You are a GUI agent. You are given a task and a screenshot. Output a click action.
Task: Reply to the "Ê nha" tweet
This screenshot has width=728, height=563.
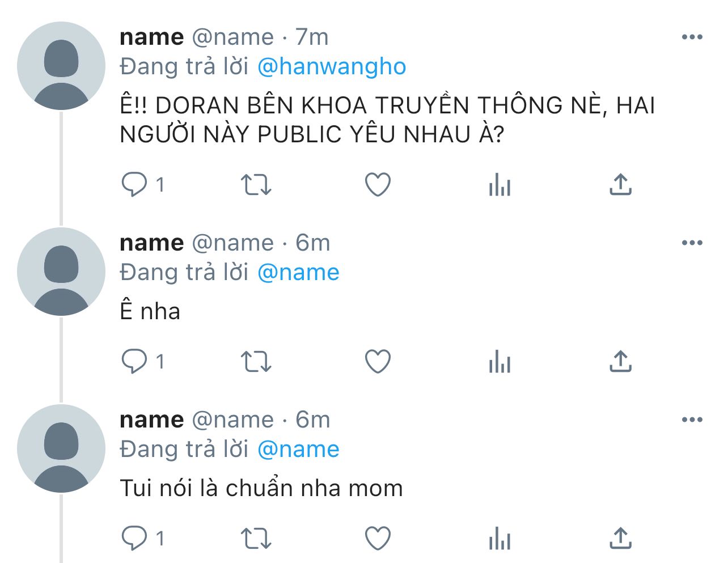(x=134, y=362)
